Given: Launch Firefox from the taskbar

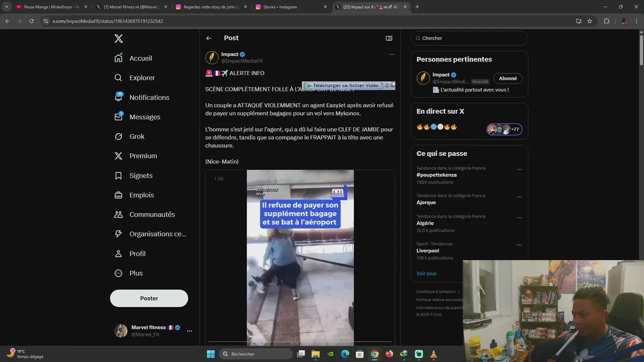Looking at the screenshot, I should coord(389,354).
